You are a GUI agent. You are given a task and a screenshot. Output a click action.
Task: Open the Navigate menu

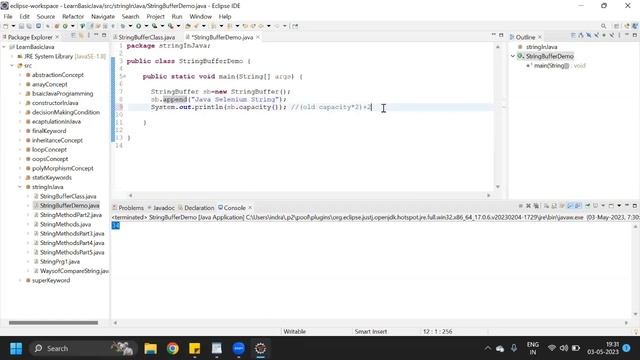tap(103, 16)
